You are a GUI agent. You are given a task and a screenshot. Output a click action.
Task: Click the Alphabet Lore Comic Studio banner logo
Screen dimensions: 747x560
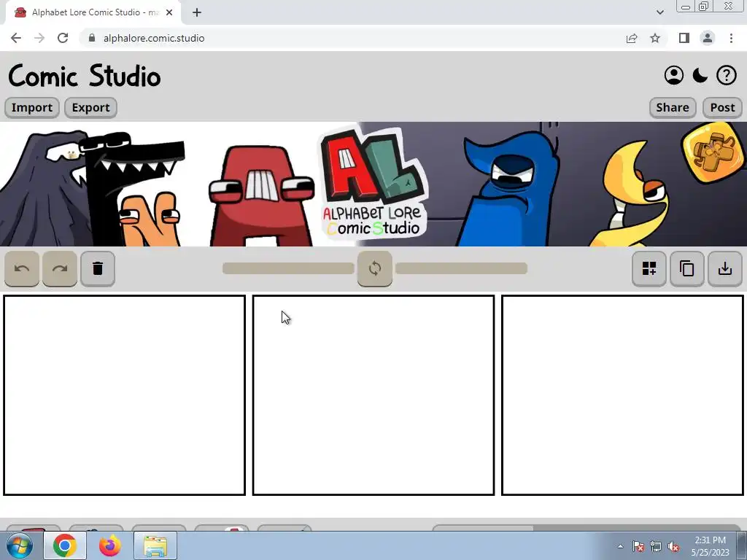(373, 183)
